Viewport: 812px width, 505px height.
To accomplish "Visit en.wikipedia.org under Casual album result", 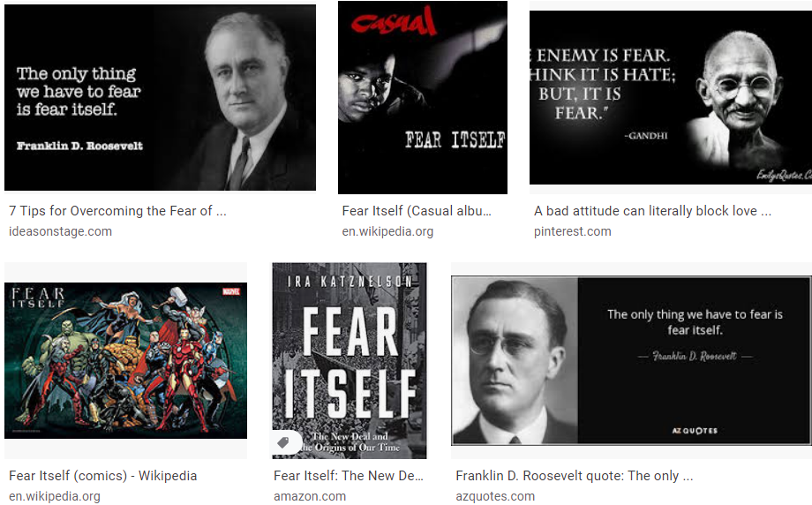I will pos(387,231).
